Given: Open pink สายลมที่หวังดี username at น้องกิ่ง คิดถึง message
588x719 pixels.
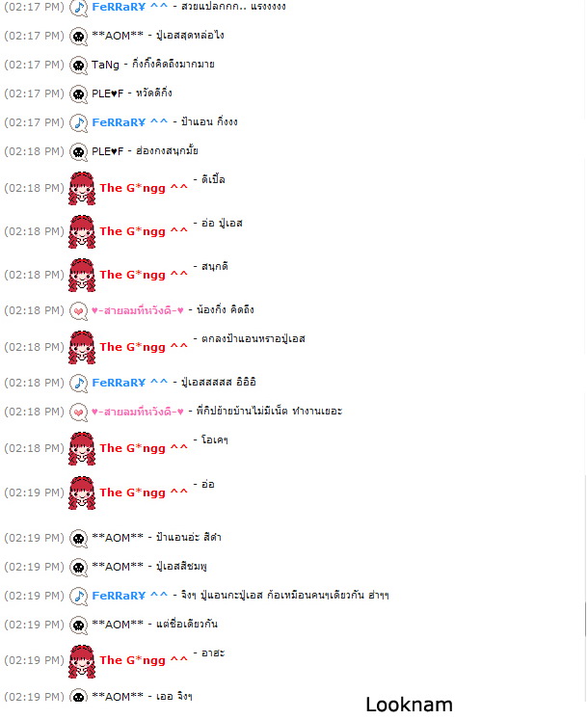Looking at the screenshot, I should tap(138, 310).
